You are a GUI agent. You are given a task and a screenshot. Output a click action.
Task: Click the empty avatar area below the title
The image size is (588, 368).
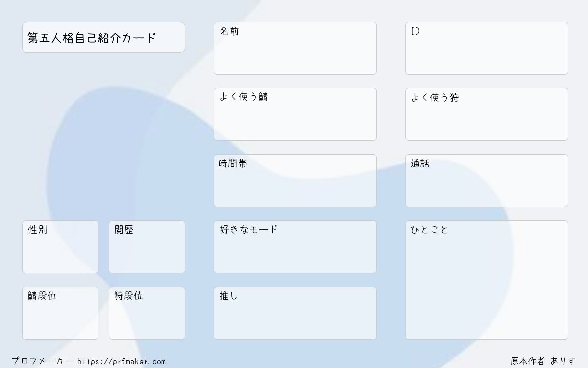[103, 136]
